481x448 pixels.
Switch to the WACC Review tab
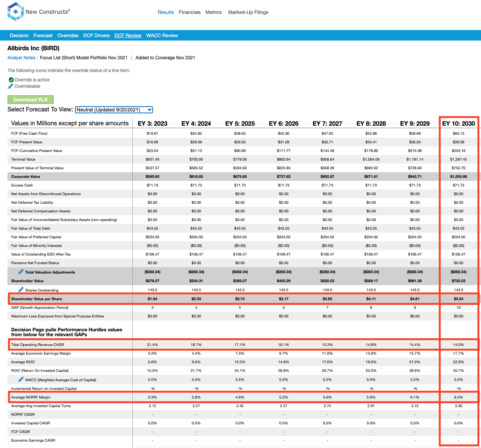[x=162, y=36]
